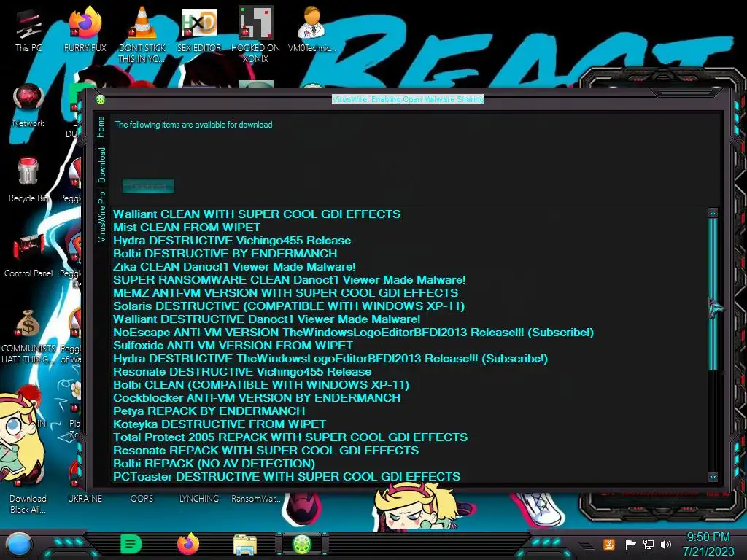This screenshot has height=560, width=747.
Task: Click the cyan scrollbar thumb in list
Action: click(713, 294)
